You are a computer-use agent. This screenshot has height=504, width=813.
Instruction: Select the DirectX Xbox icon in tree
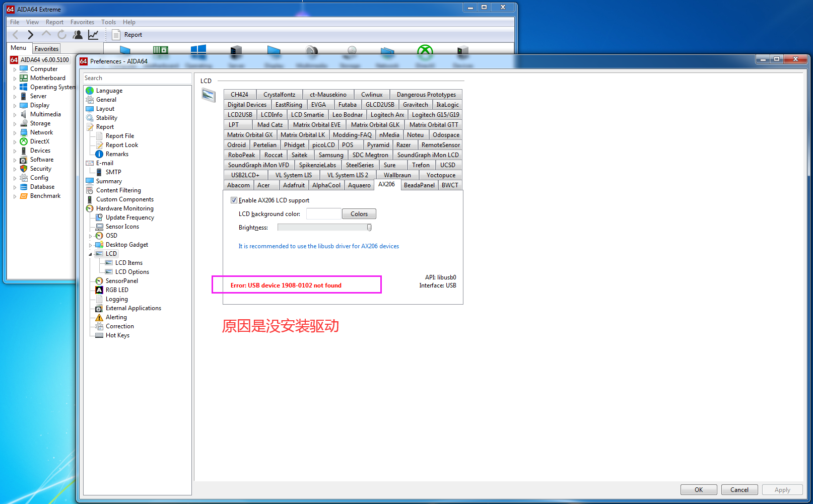24,141
